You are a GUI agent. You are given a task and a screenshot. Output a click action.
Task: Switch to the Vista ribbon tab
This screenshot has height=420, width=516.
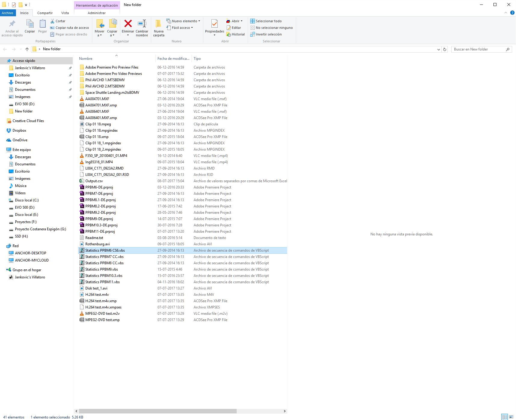click(65, 13)
